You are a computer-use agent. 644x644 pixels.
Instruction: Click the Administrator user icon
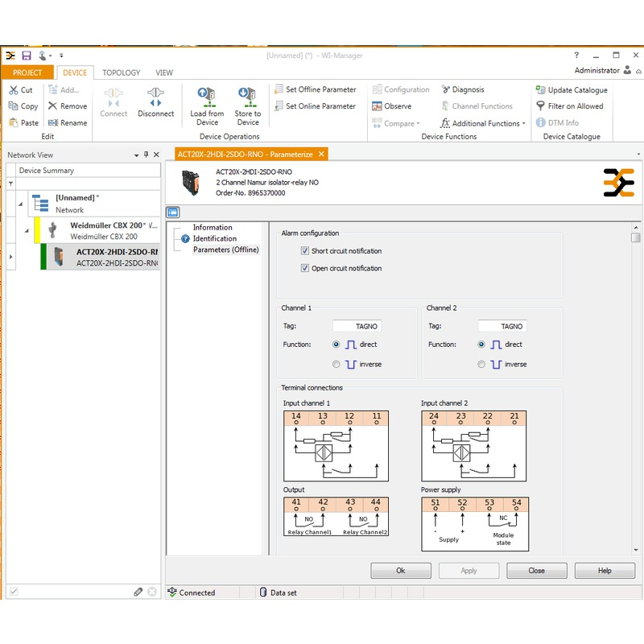(627, 70)
